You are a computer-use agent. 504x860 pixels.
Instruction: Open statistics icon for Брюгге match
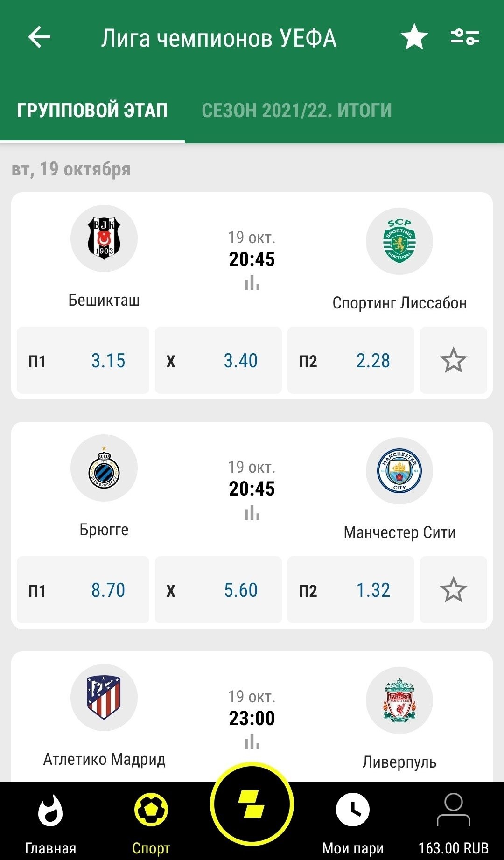252,512
